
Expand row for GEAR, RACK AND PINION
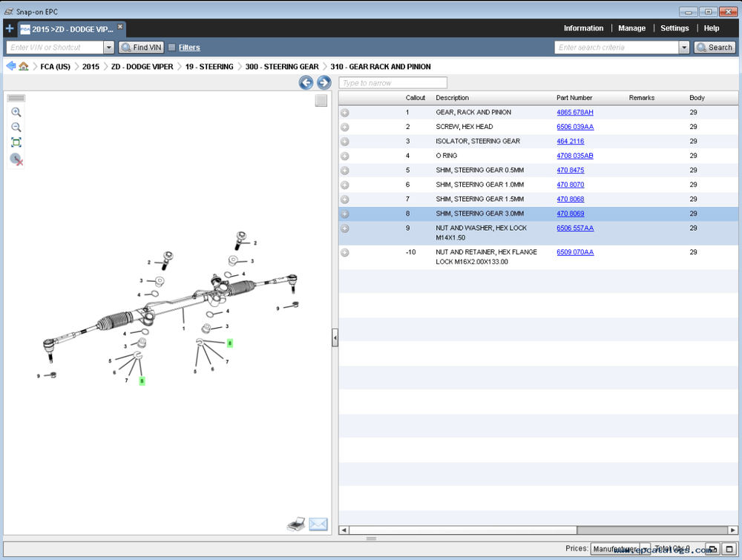pos(345,113)
